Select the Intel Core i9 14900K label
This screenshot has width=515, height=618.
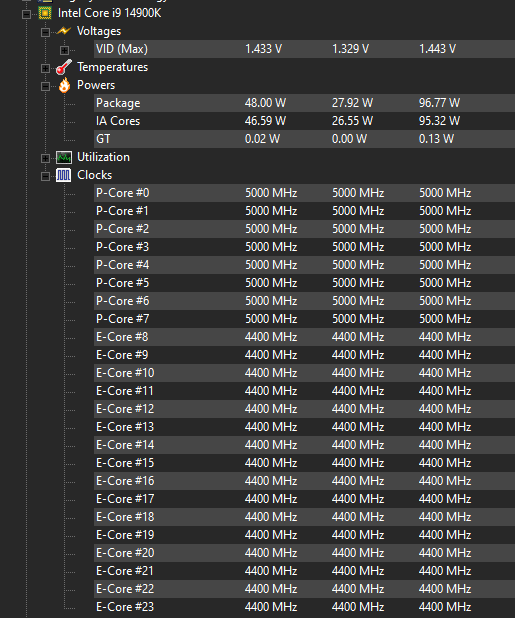point(110,13)
